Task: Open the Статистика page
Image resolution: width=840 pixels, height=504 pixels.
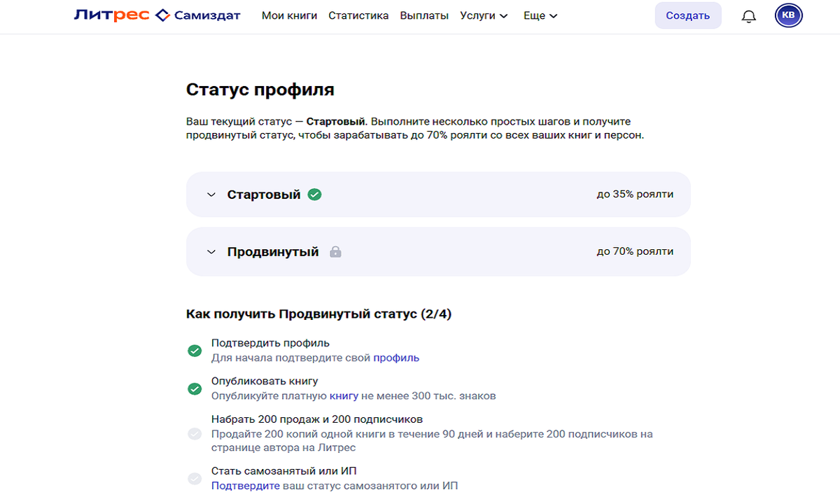Action: click(358, 15)
